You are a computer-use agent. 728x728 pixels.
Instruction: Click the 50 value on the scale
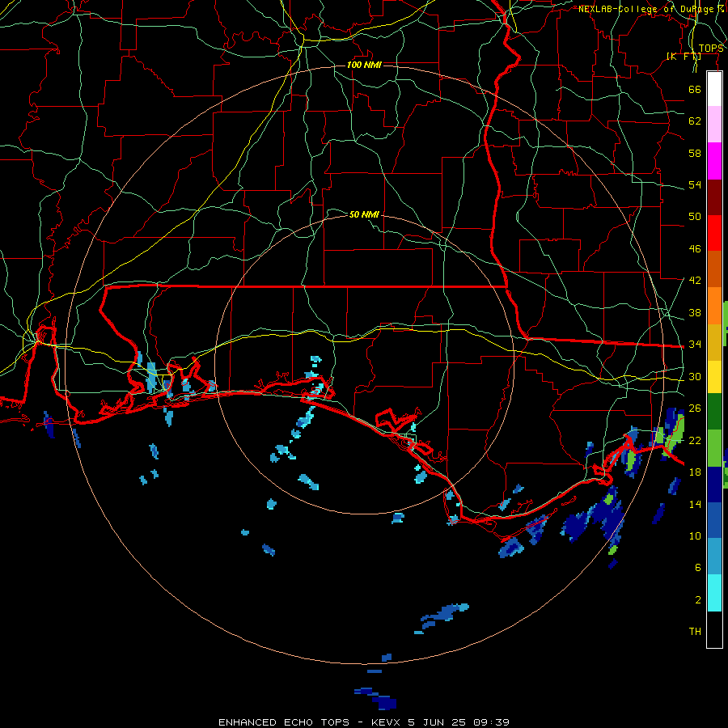coord(695,217)
